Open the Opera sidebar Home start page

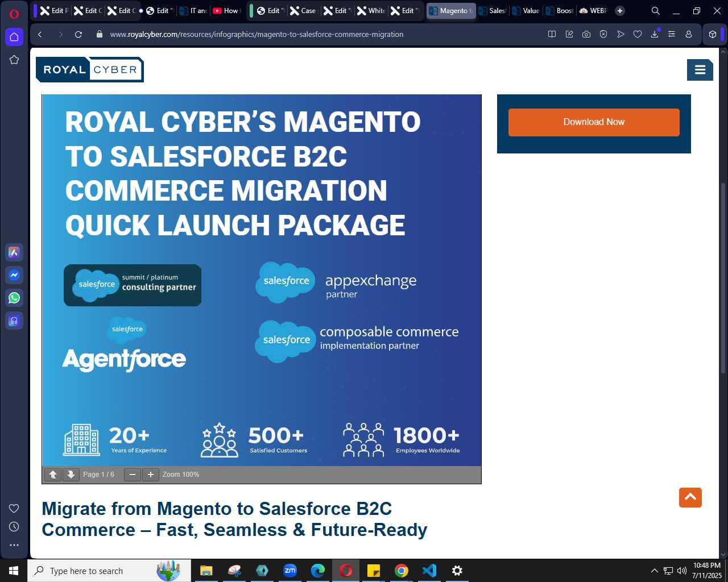[14, 37]
